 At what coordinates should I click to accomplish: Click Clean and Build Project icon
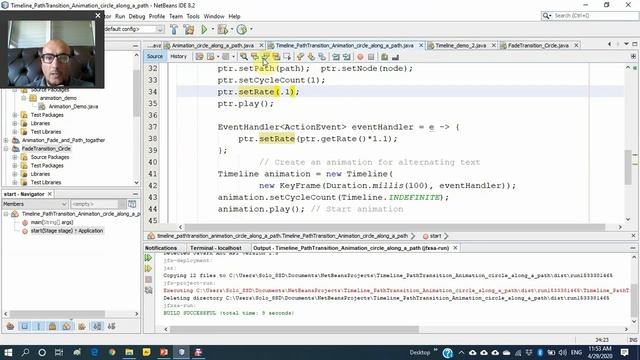coord(189,29)
